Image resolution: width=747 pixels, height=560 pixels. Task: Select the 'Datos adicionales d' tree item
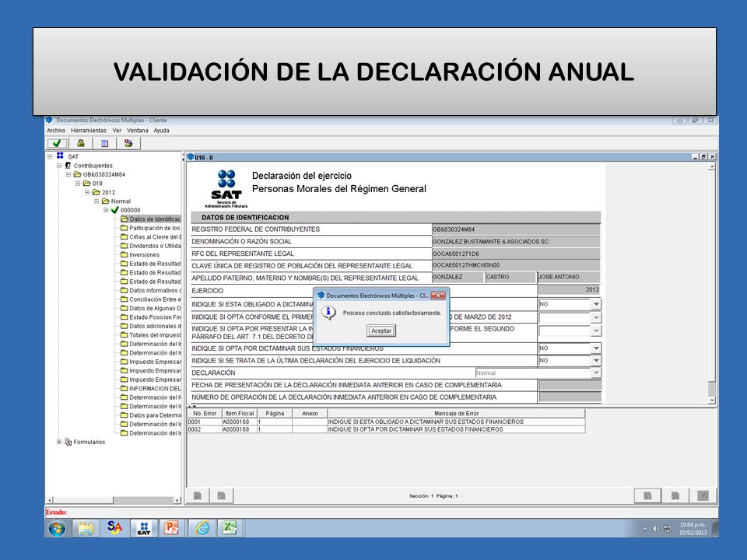pos(155,326)
